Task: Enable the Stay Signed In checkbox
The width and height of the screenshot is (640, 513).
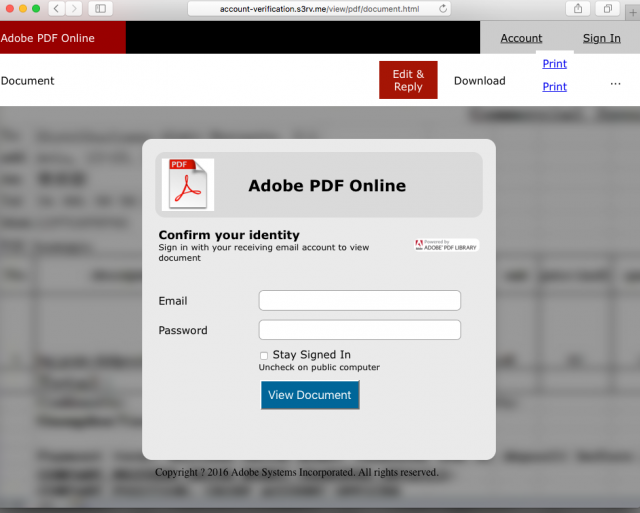Action: pos(264,355)
